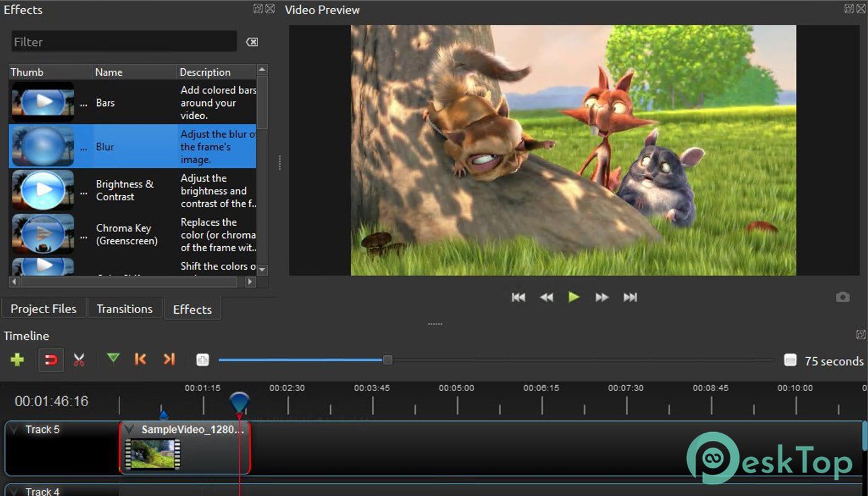
Task: Select the Razor scissors tool
Action: (79, 360)
